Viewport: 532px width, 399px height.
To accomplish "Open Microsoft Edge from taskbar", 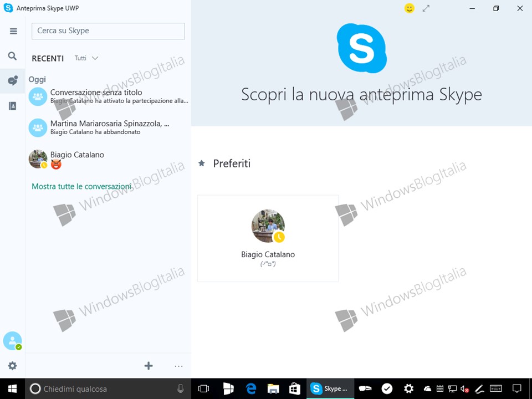I will 251,389.
